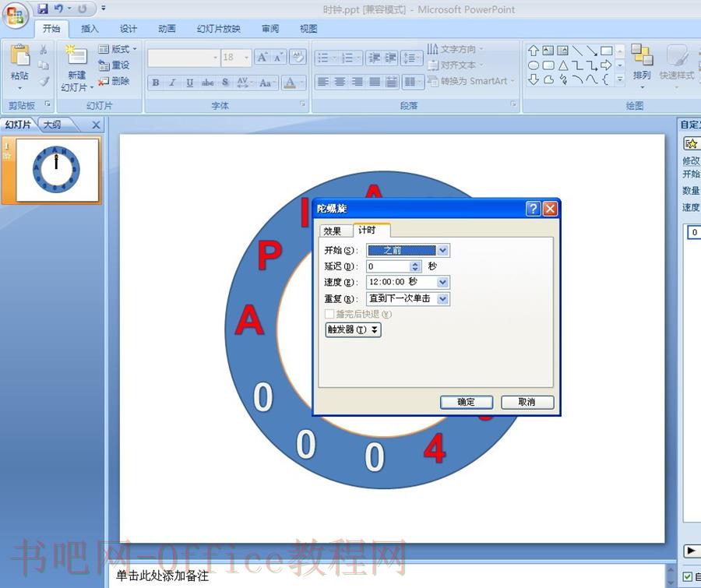The height and width of the screenshot is (588, 701).
Task: Click the undo arrow in quick access
Action: [x=58, y=9]
